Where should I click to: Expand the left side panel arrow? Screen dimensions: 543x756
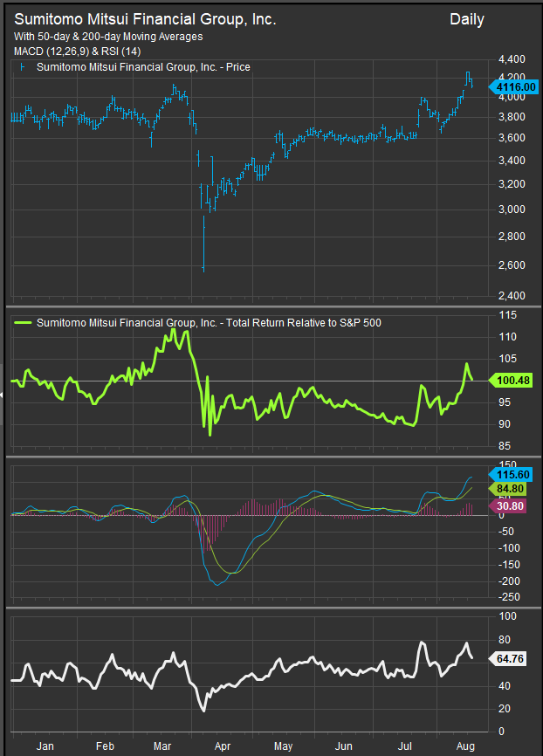tap(3, 395)
